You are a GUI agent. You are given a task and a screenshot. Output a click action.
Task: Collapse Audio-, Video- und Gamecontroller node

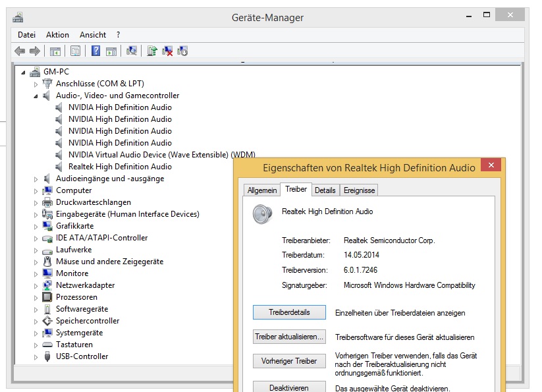tap(36, 96)
